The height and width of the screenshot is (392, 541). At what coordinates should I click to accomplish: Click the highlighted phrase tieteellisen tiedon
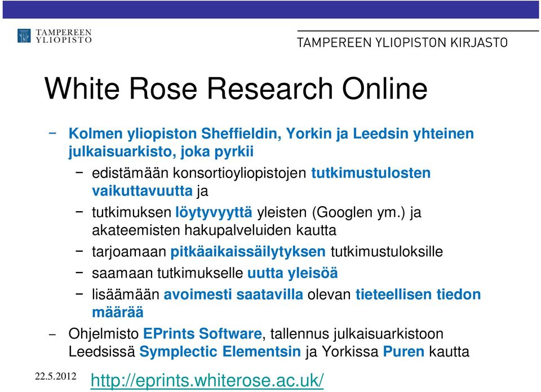pos(418,295)
